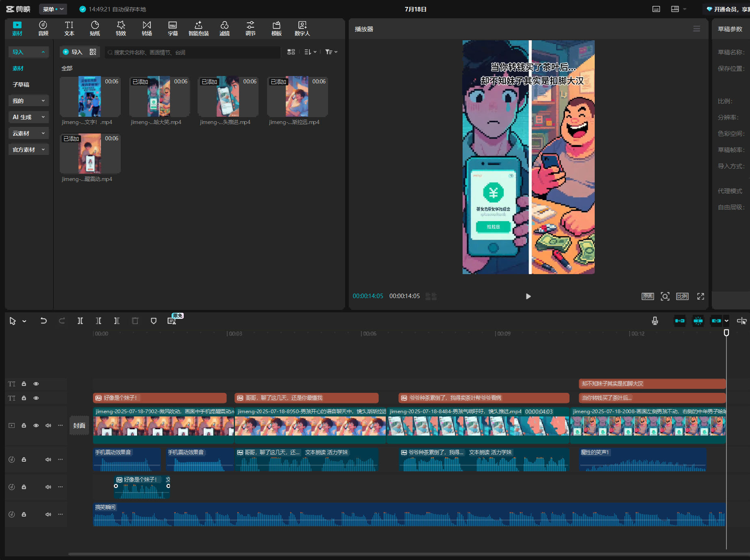The width and height of the screenshot is (750, 560).
Task: Start voice recording with microphone icon
Action: [x=655, y=321]
